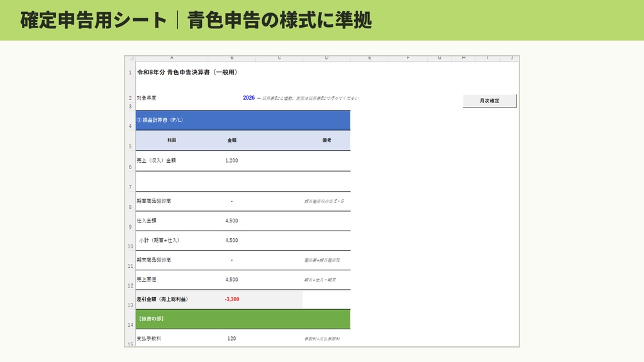644x362 pixels.
Task: Select row 6 header
Action: (x=130, y=161)
